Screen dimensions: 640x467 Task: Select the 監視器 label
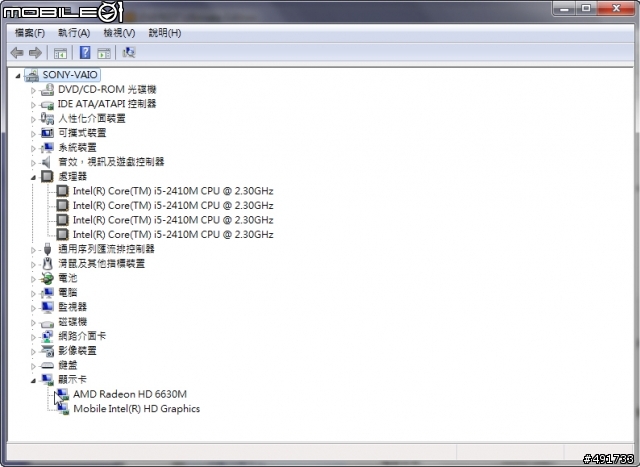(x=73, y=307)
